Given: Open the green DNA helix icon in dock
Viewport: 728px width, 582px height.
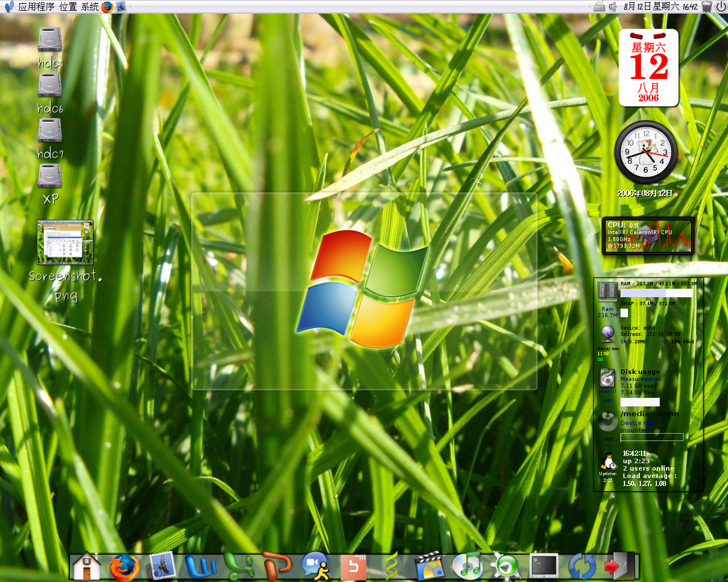Looking at the screenshot, I should coord(392,567).
